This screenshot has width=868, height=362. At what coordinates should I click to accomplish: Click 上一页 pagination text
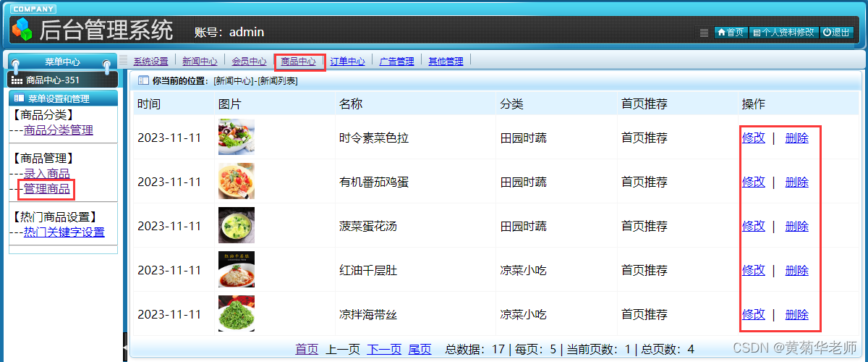click(343, 349)
